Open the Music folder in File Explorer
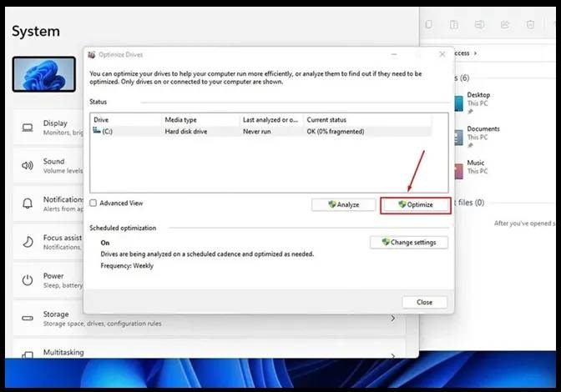Viewport: 561px width, 392px height. pos(471,171)
